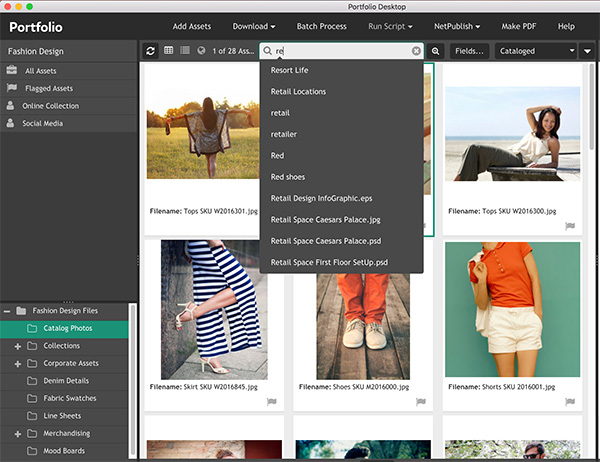This screenshot has width=600, height=462.
Task: Choose the Red suggestion
Action: point(341,155)
